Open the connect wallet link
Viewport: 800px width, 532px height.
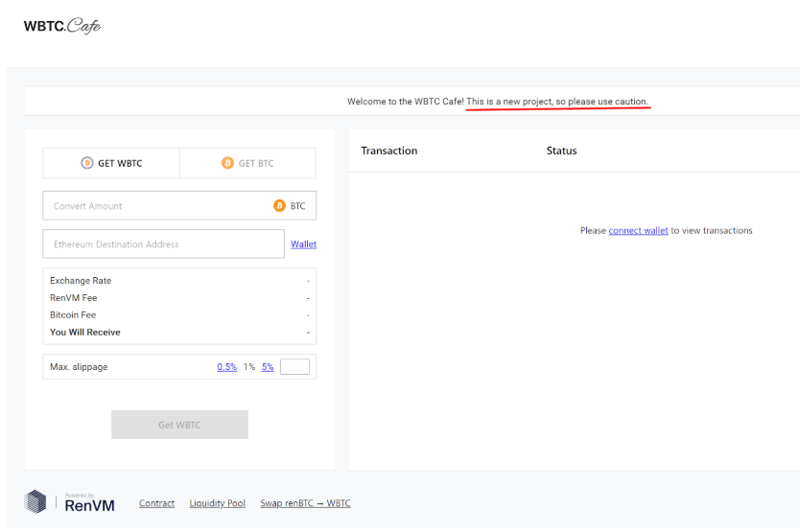click(x=638, y=231)
